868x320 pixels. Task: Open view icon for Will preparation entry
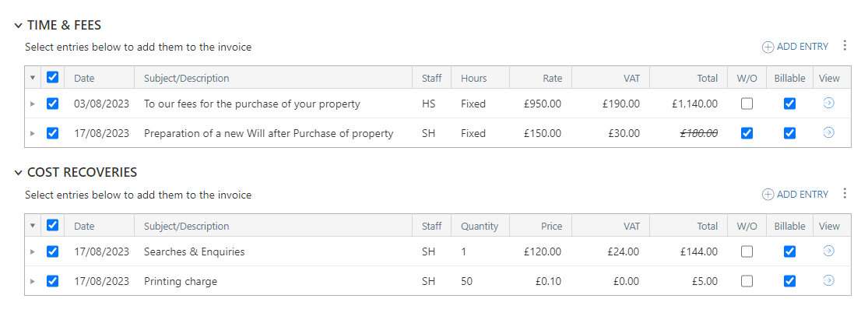click(829, 132)
